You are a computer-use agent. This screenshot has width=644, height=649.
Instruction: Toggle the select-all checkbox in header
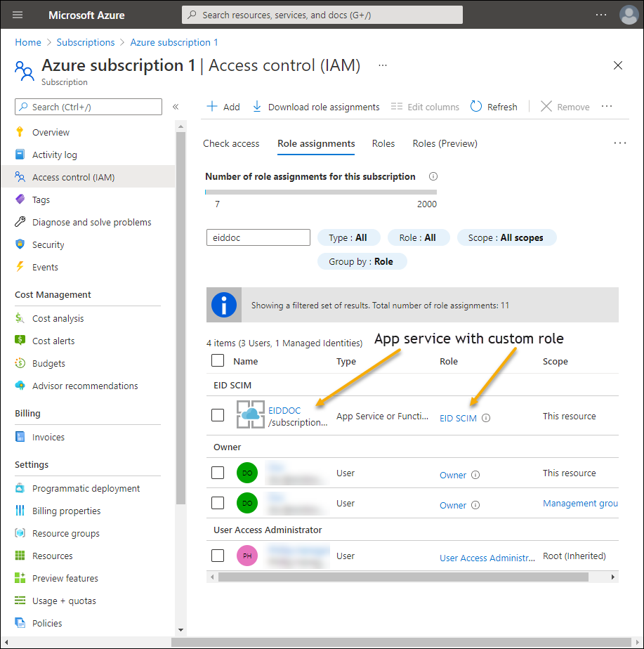pyautogui.click(x=218, y=360)
